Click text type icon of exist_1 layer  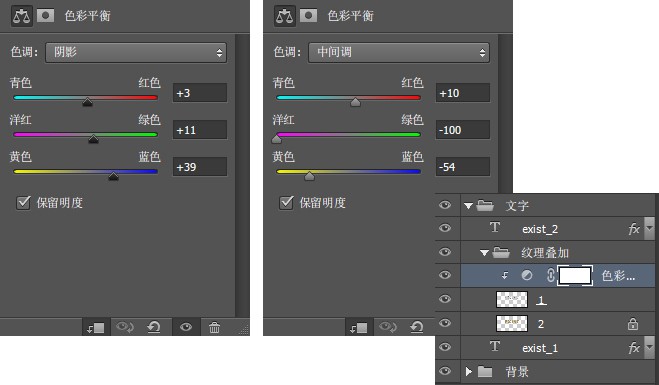click(495, 347)
